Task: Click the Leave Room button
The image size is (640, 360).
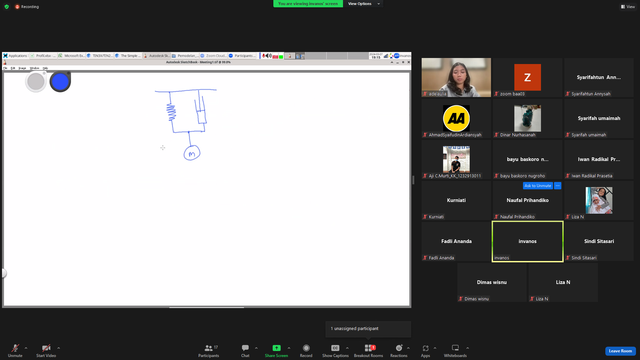Action: point(620,351)
